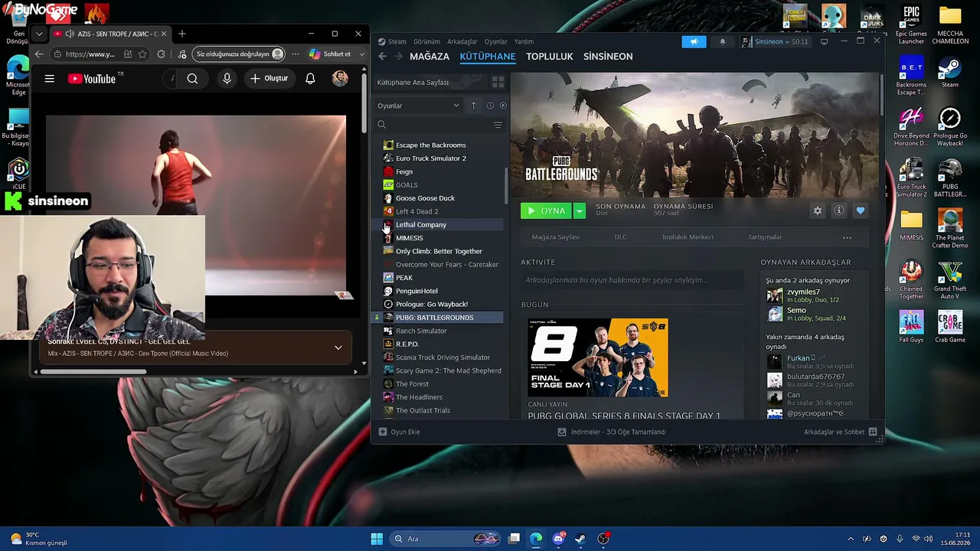Open the Arkadaşlar menu
This screenshot has width=980, height=551.
[x=462, y=41]
